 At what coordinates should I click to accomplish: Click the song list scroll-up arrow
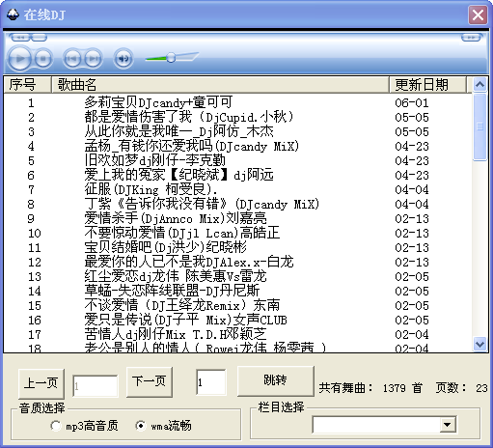pos(479,85)
